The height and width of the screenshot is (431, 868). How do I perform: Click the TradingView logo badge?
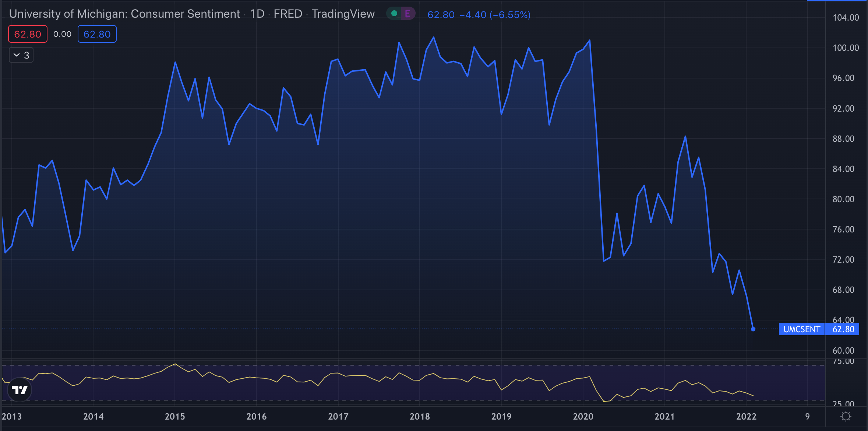[x=20, y=390]
